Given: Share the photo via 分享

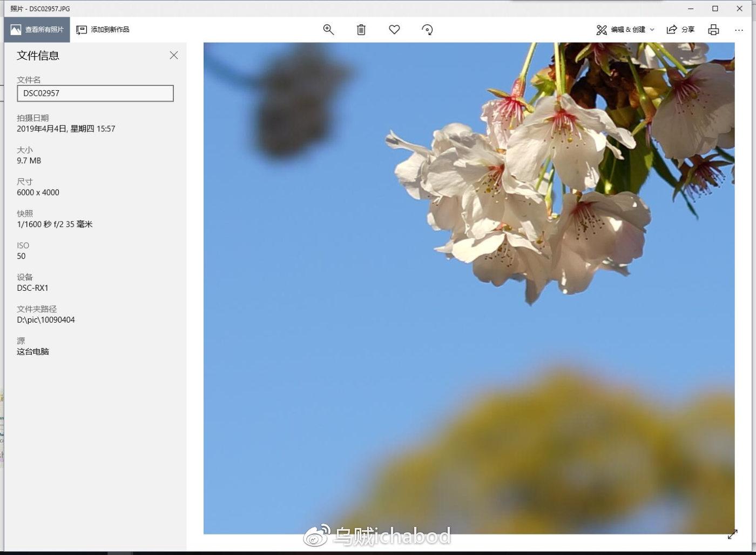Looking at the screenshot, I should 680,30.
